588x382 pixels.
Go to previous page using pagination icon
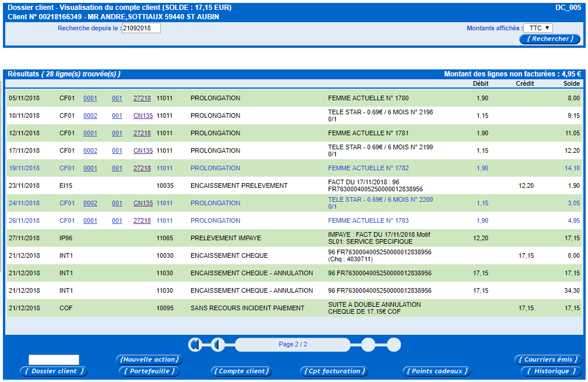217,345
